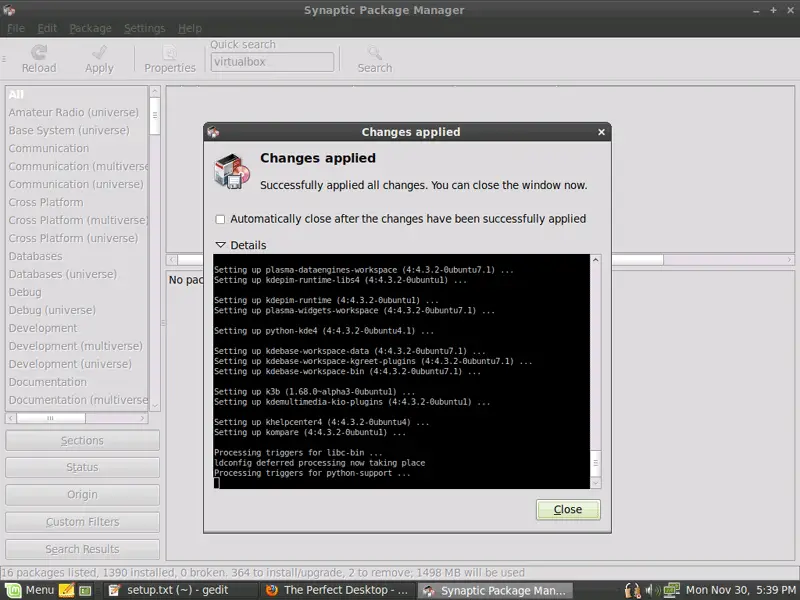Click section list scrollbar down arrow
This screenshot has height=600, width=800.
point(155,406)
